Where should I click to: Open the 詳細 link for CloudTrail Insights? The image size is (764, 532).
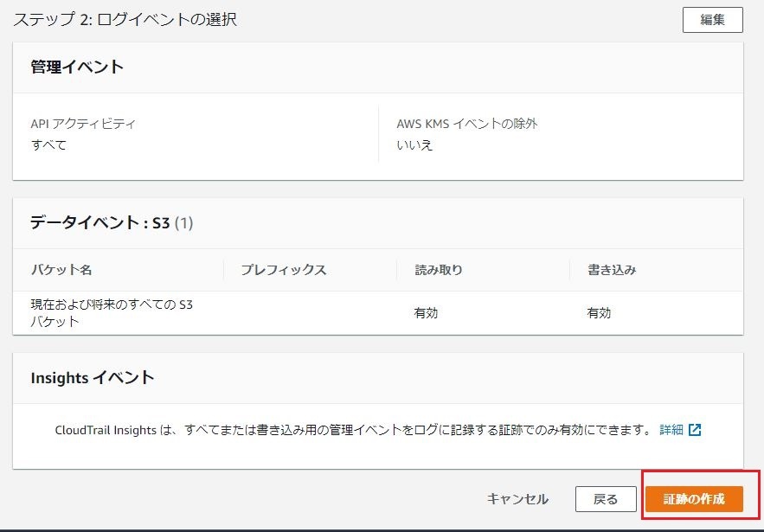671,430
